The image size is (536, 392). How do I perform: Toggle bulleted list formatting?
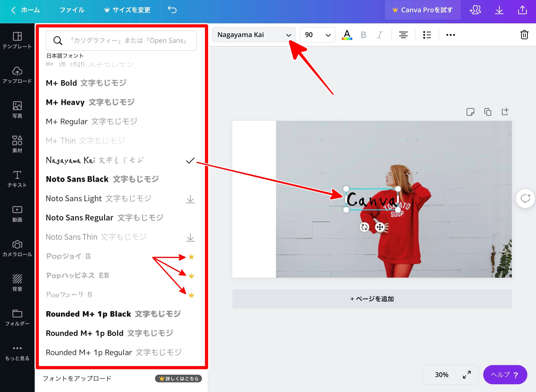point(427,35)
